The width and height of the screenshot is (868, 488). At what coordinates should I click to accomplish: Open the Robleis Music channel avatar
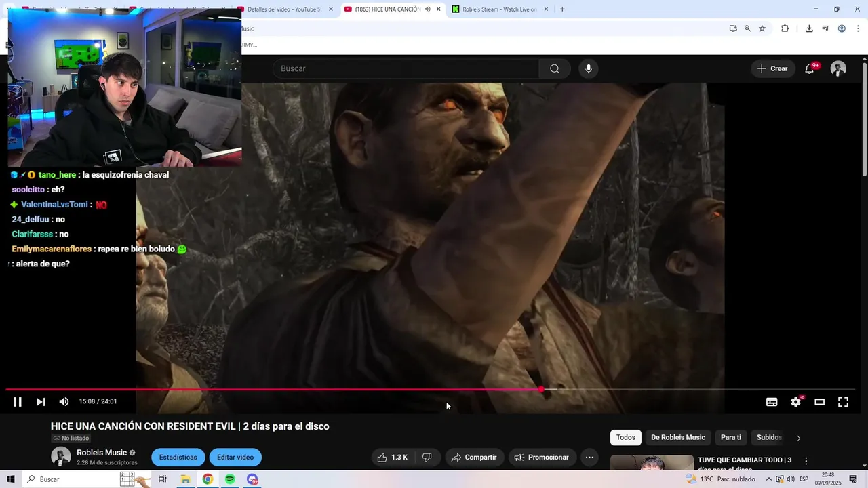click(61, 457)
